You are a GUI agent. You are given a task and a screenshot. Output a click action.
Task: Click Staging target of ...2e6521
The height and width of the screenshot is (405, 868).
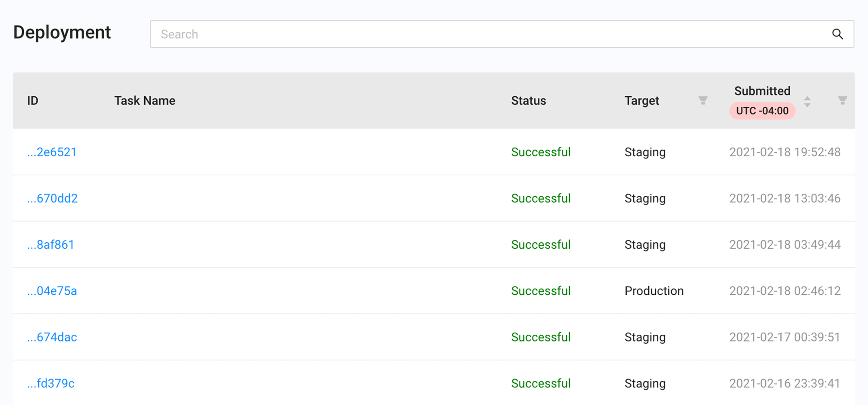[645, 152]
